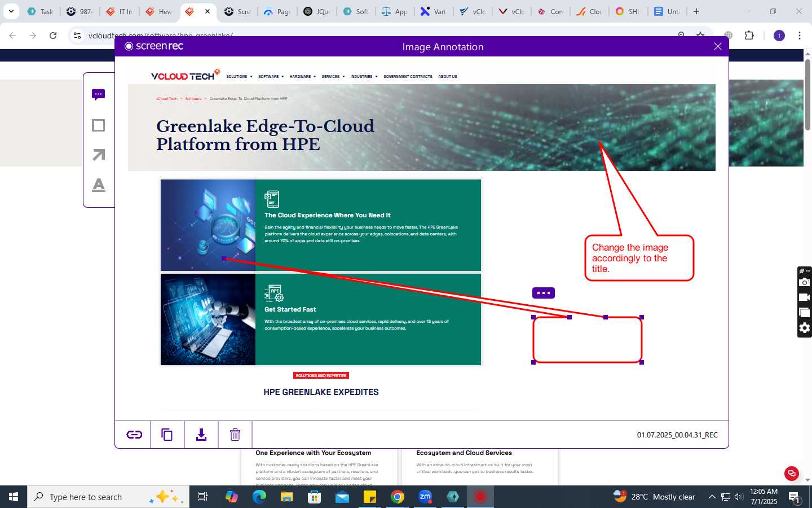Open the Mail app on taskbar
The height and width of the screenshot is (508, 812).
tap(342, 497)
